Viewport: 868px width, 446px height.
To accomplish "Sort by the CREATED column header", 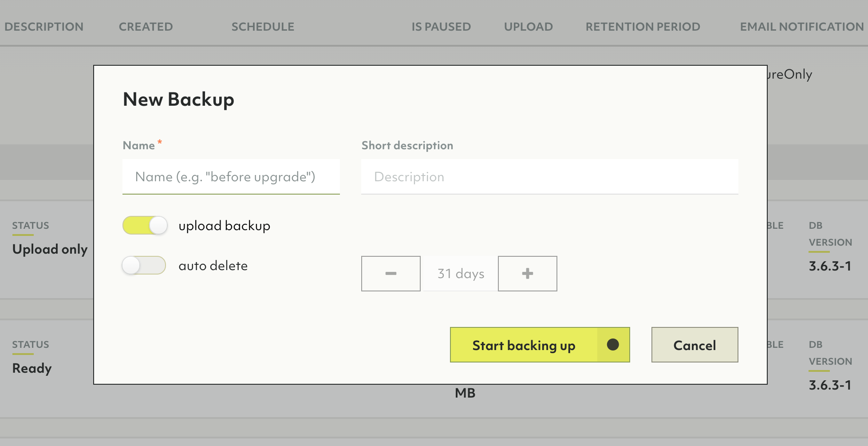I will (x=146, y=27).
